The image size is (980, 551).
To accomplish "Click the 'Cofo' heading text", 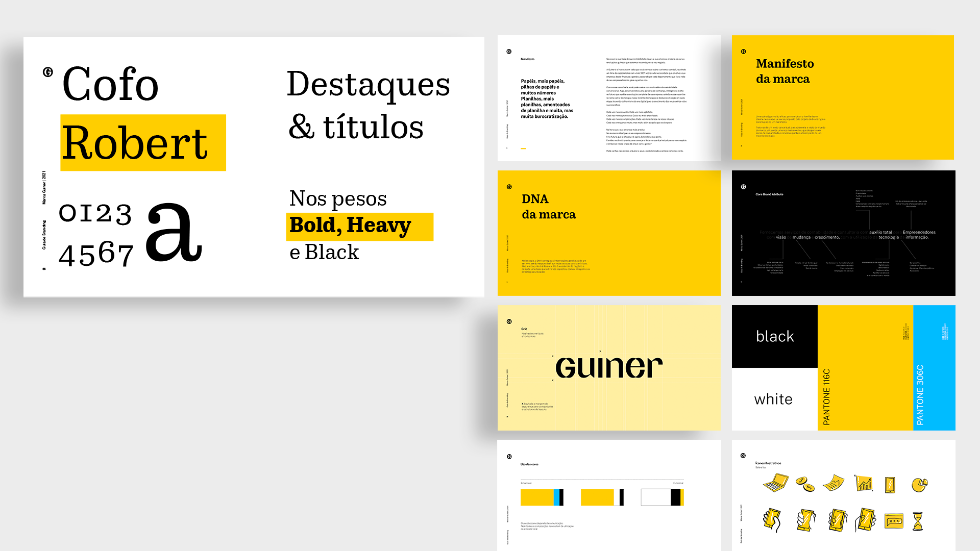I will point(110,84).
